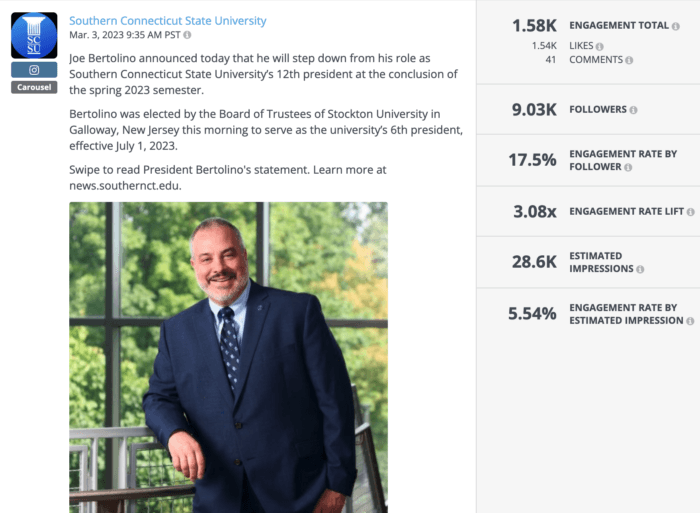Click the Mar. 3, 2023 post timestamp
This screenshot has width=700, height=513.
click(x=125, y=36)
